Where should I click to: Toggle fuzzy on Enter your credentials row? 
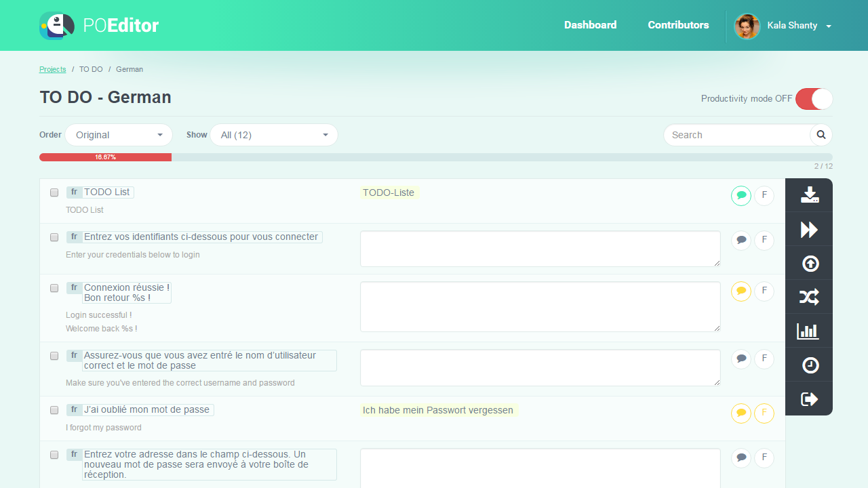pos(764,240)
